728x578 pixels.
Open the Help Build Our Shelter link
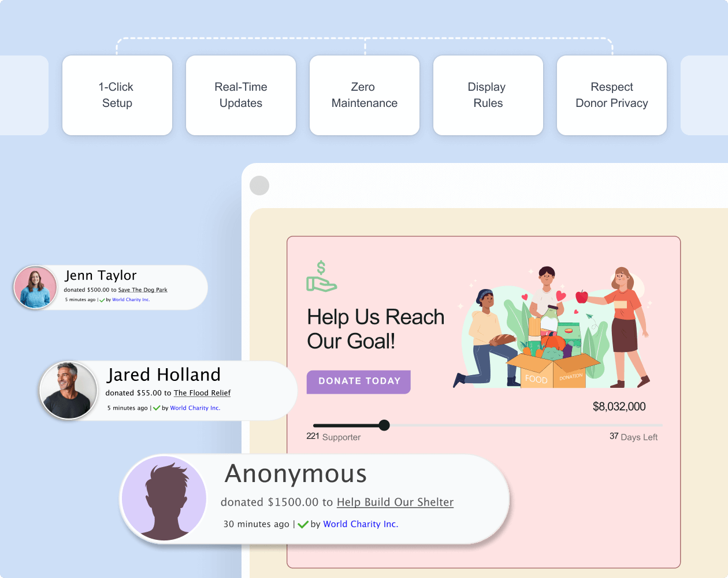click(395, 502)
